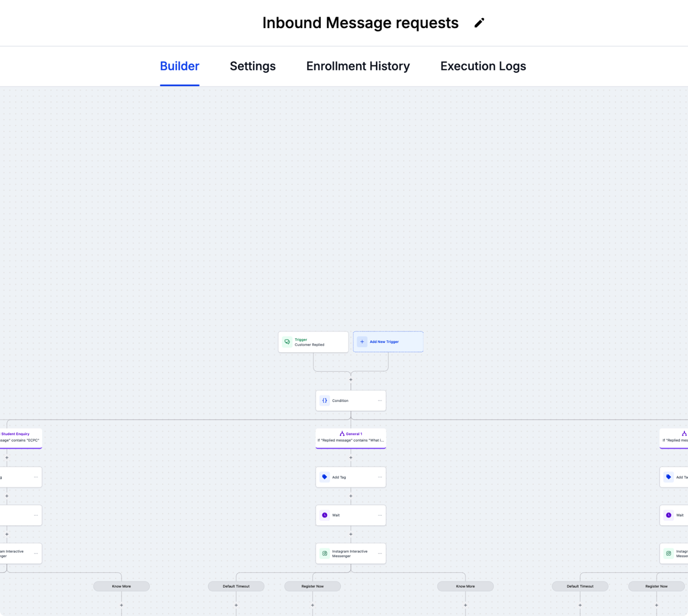Click the branch icon beside General 1

(x=342, y=434)
